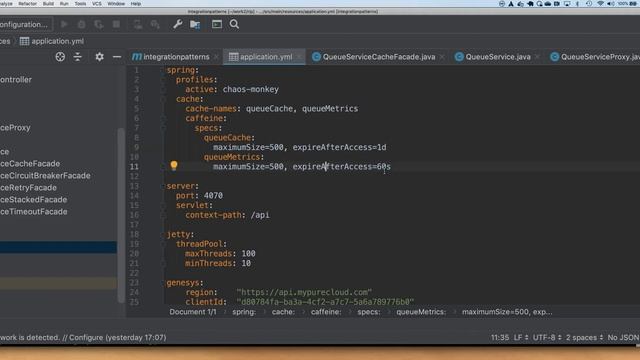The image size is (640, 360).
Task: Open project panel gear options
Action: click(x=99, y=57)
